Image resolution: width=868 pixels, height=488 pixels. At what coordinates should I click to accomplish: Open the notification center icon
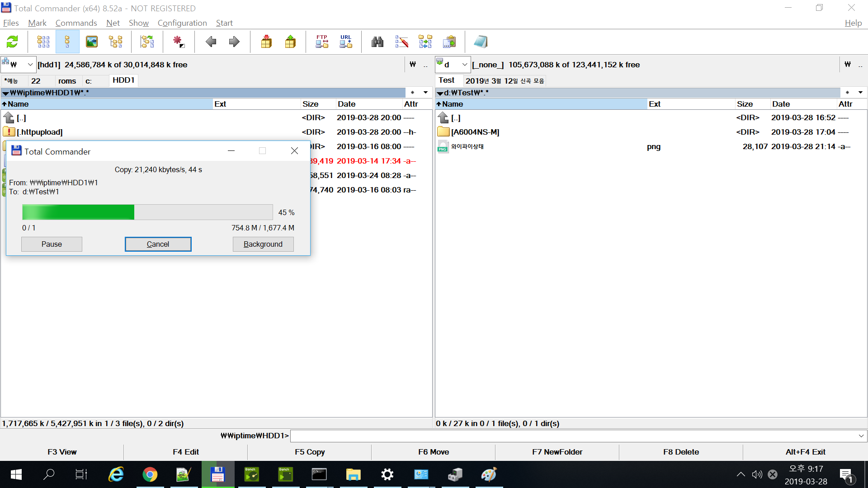(846, 475)
